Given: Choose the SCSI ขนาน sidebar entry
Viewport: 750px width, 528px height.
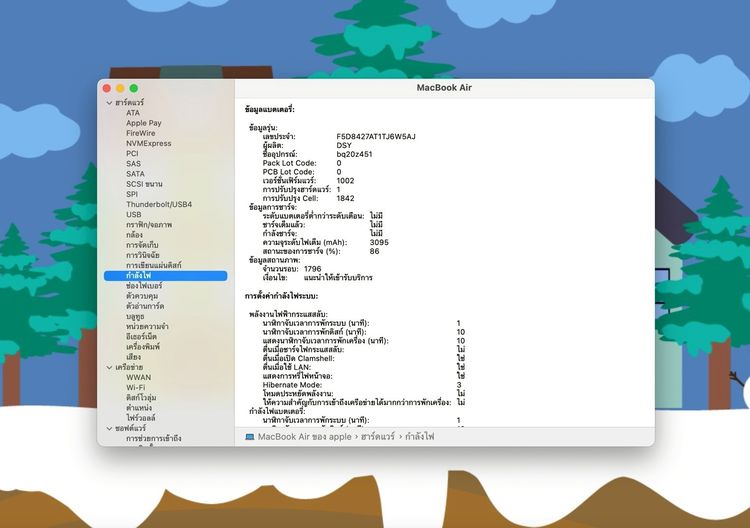Looking at the screenshot, I should click(x=144, y=184).
